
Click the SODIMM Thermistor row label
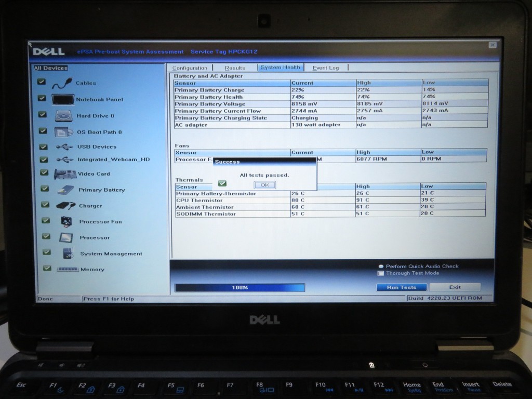206,214
